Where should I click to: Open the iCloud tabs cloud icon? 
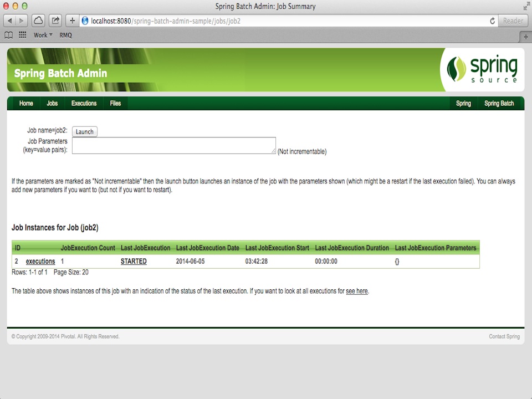click(x=38, y=21)
